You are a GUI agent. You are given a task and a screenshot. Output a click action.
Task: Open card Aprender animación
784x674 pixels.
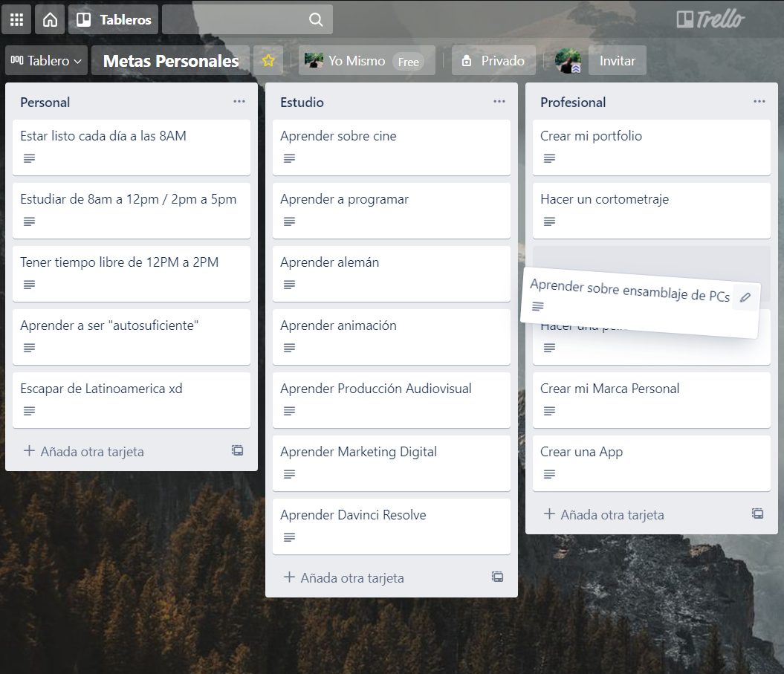click(392, 337)
